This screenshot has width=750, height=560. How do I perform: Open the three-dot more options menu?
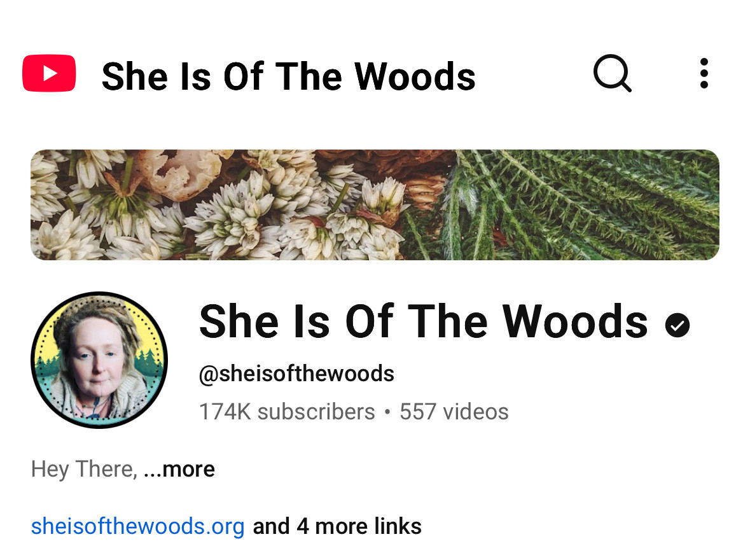coord(704,73)
